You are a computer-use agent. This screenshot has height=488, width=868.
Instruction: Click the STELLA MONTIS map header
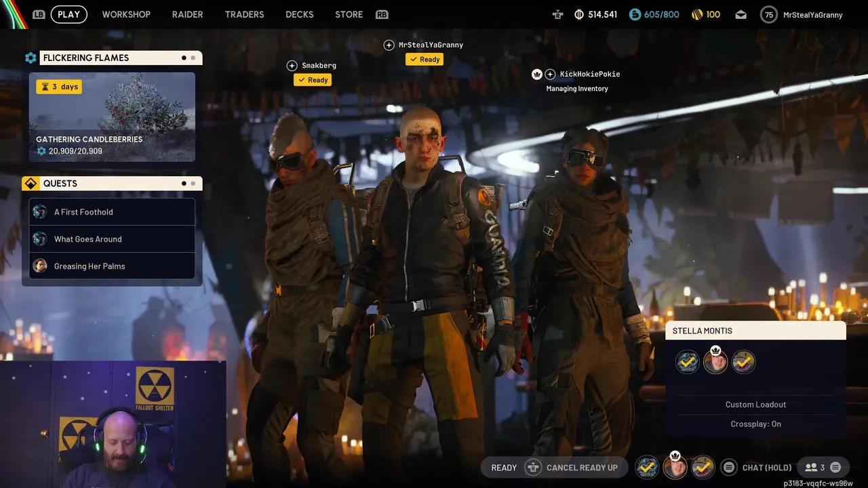755,331
